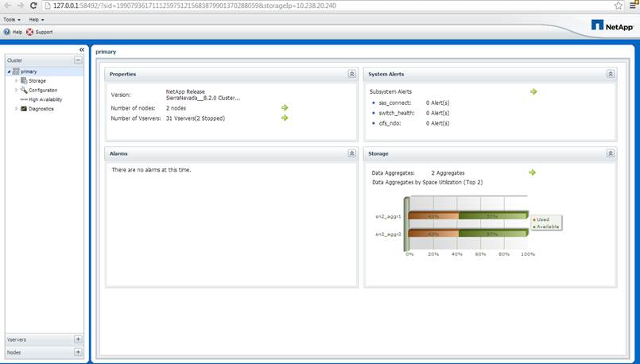Select the primary cluster icon
Screen dimensions: 640x364
[x=16, y=72]
